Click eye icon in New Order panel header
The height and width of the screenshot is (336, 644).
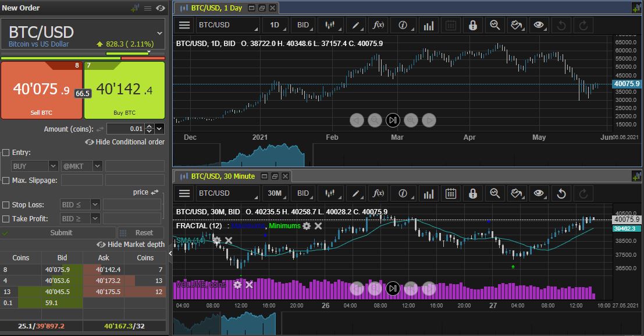161,8
